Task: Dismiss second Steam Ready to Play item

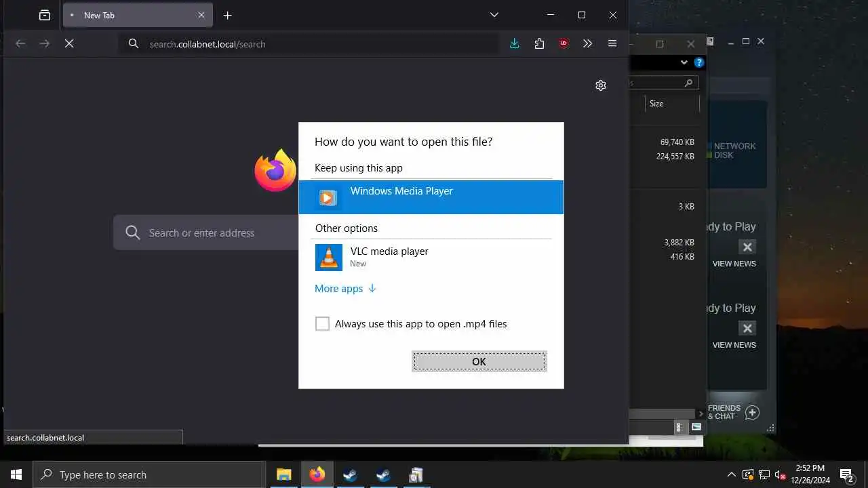Action: [x=747, y=328]
